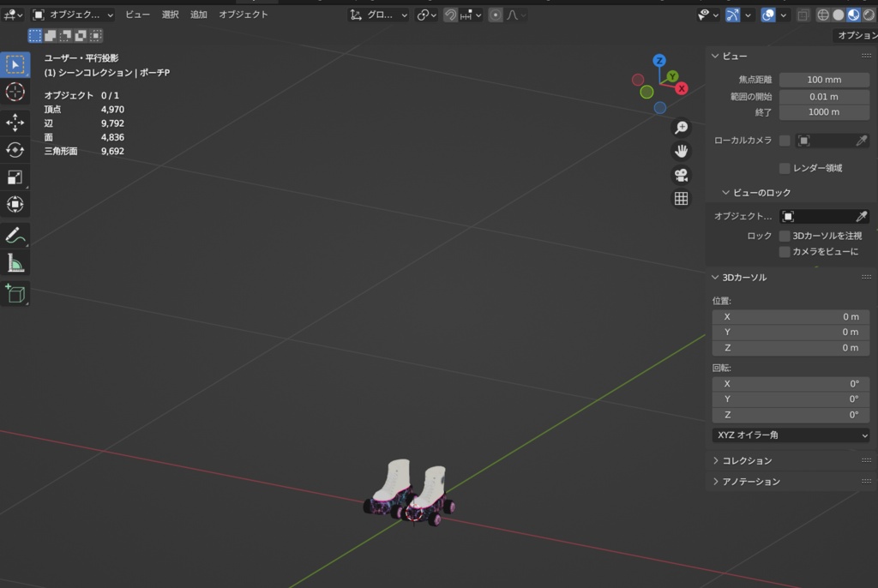878x588 pixels.
Task: Click the green Y axis gizmo ball
Action: click(672, 76)
